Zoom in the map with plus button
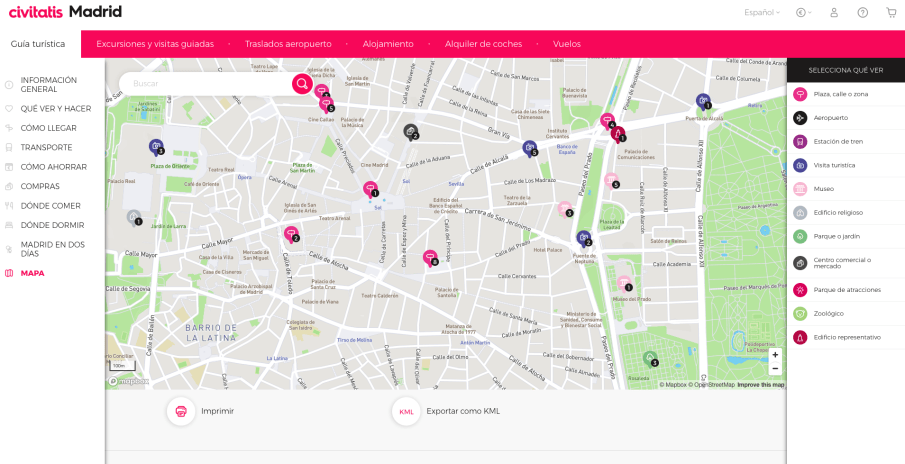905x464 pixels. point(775,355)
